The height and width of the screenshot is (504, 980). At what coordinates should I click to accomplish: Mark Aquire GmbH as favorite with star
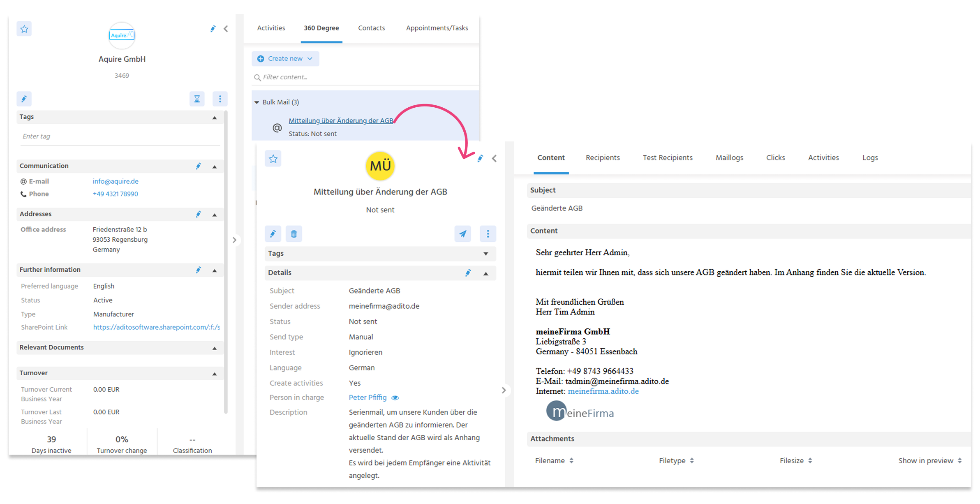click(24, 29)
